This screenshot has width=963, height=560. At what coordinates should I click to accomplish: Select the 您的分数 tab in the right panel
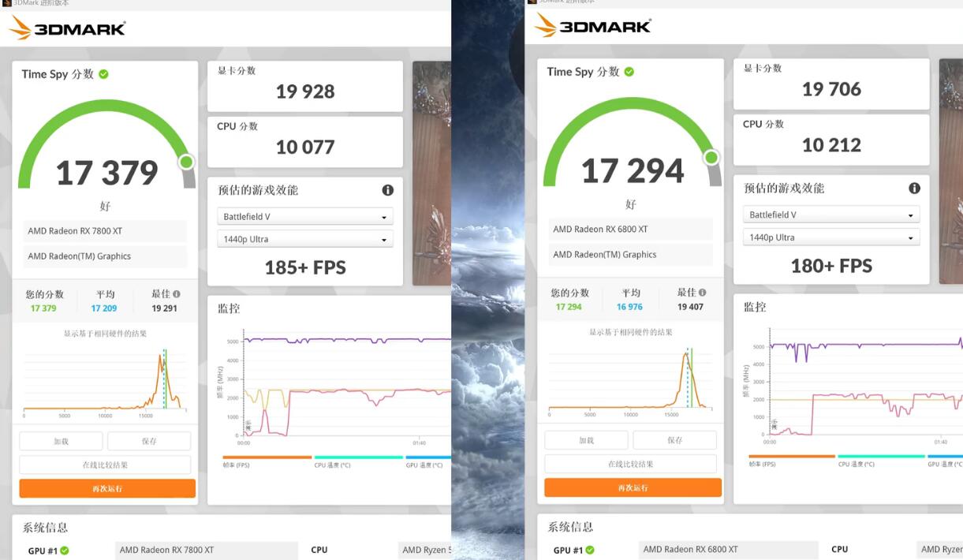(x=569, y=299)
